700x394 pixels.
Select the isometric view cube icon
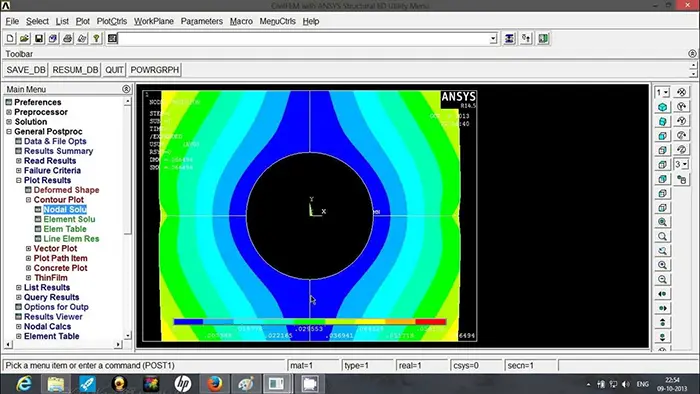pos(662,107)
